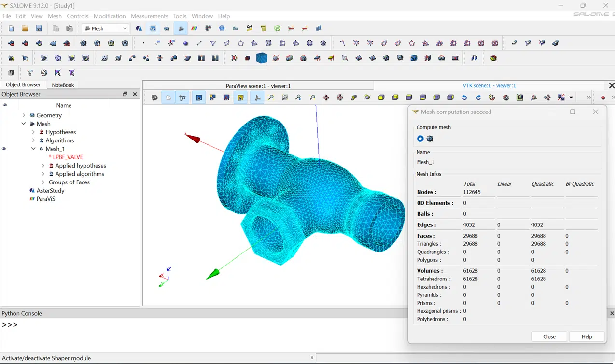Open the Measurements menu
Screen dimensions: 615x364
(150, 16)
